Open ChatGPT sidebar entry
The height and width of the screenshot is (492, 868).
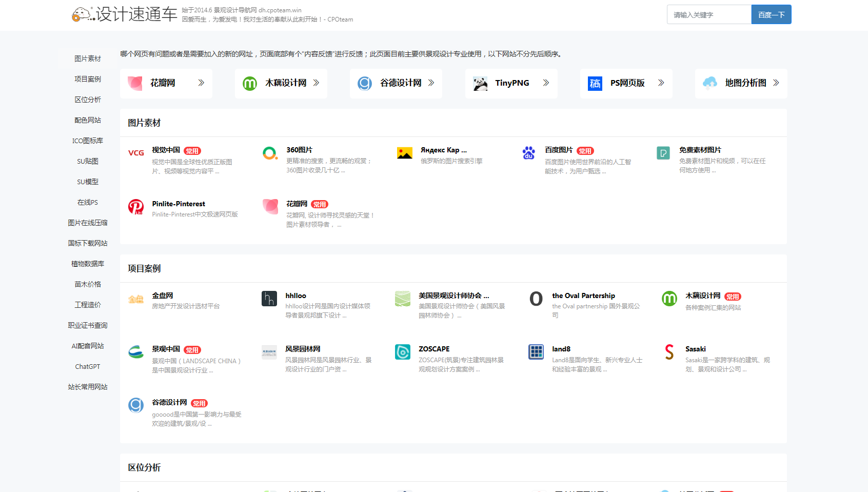(x=88, y=366)
